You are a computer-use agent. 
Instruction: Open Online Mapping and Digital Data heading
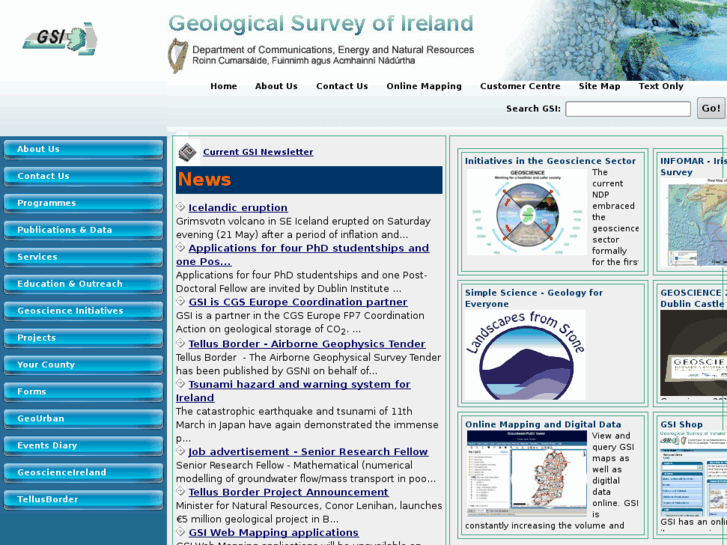click(x=543, y=424)
